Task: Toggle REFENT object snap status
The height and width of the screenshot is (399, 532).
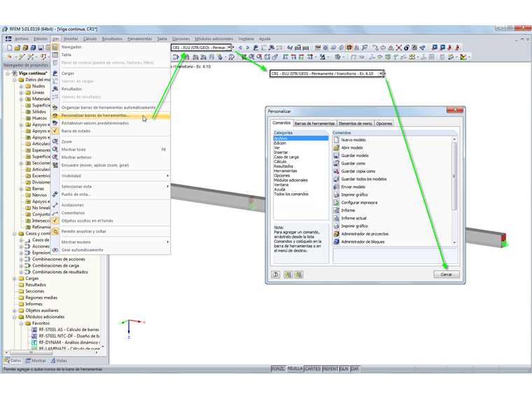Action: pos(330,369)
